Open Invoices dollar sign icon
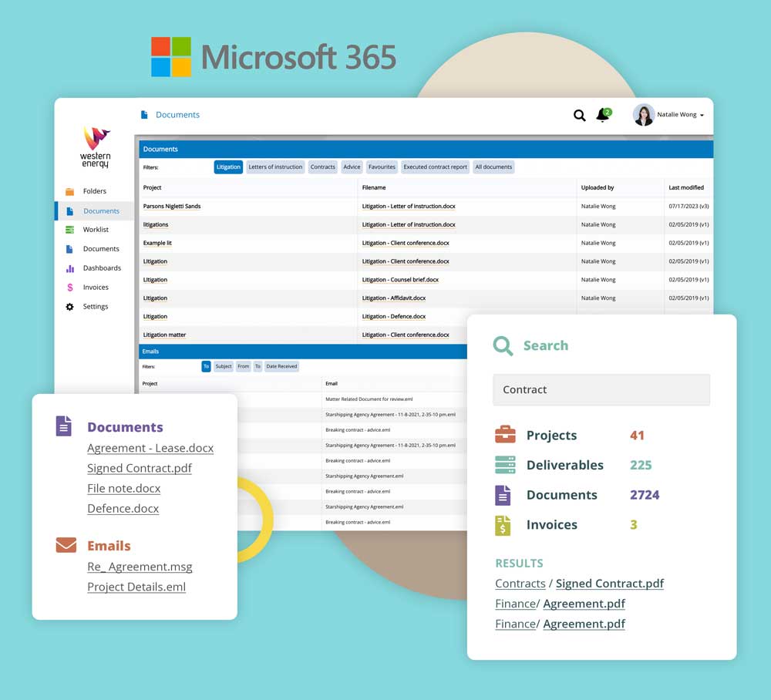771x700 pixels. 69,288
